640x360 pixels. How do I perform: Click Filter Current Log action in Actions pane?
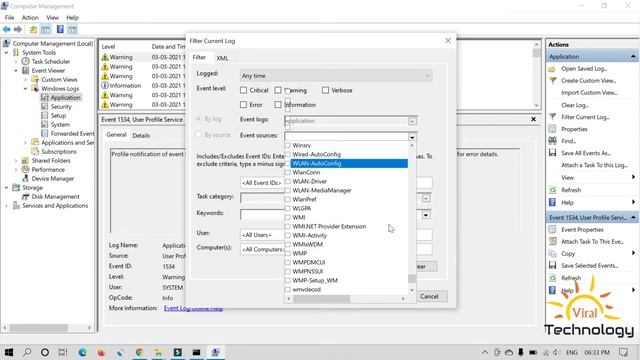[x=585, y=117]
